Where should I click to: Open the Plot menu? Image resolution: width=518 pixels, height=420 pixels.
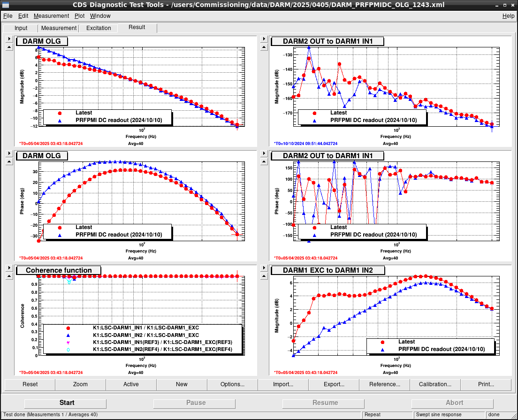pos(79,16)
